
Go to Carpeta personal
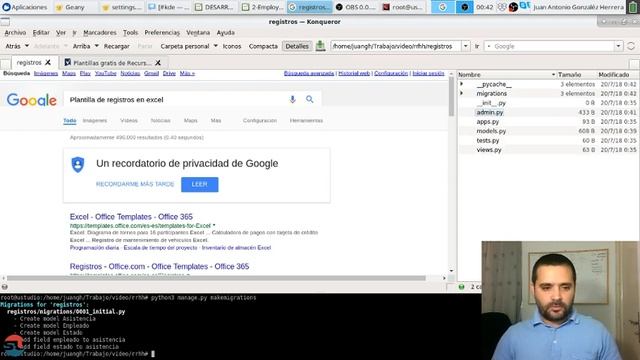(184, 47)
